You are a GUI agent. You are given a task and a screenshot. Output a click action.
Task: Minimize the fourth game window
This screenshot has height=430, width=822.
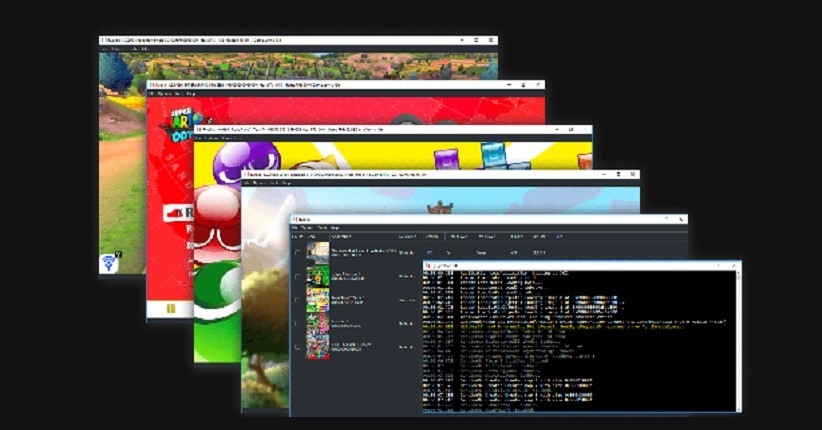click(x=604, y=174)
